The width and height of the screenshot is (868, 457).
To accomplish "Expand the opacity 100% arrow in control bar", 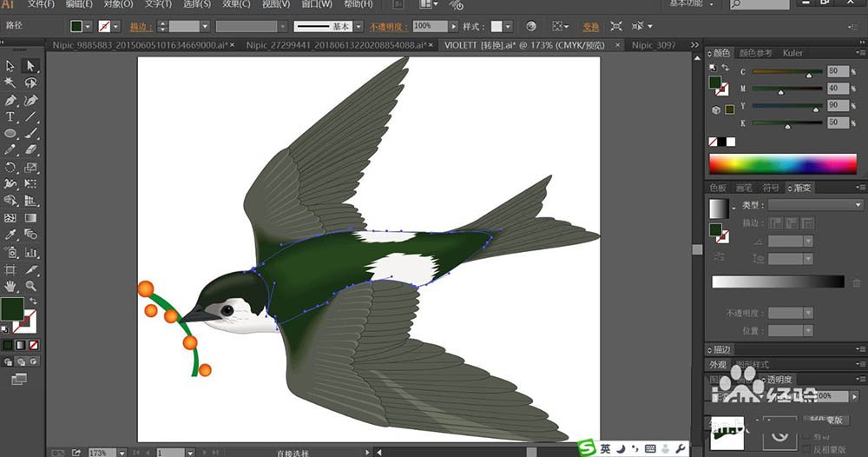I will coord(454,27).
